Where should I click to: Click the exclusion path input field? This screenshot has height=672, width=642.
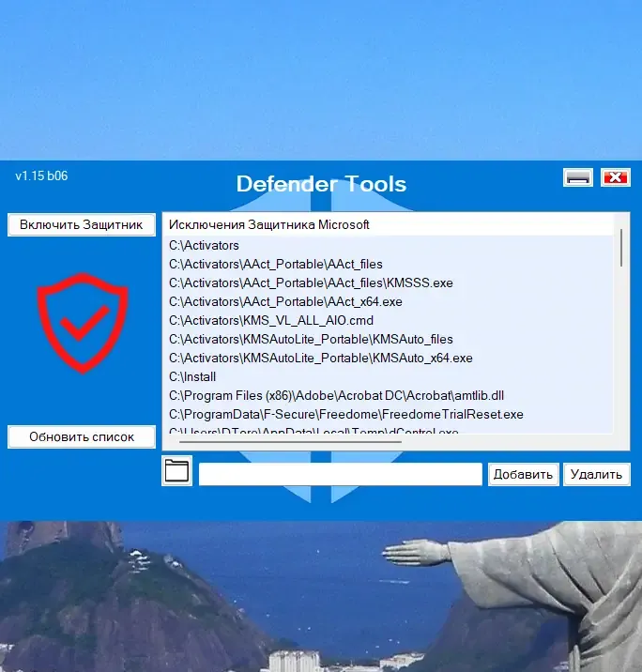341,474
